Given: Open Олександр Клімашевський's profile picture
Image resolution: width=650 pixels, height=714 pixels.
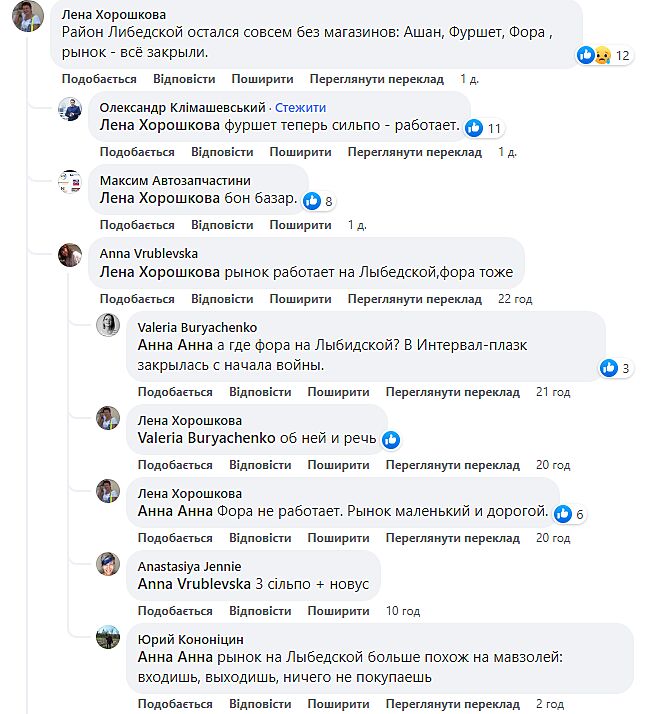Looking at the screenshot, I should click(x=69, y=109).
